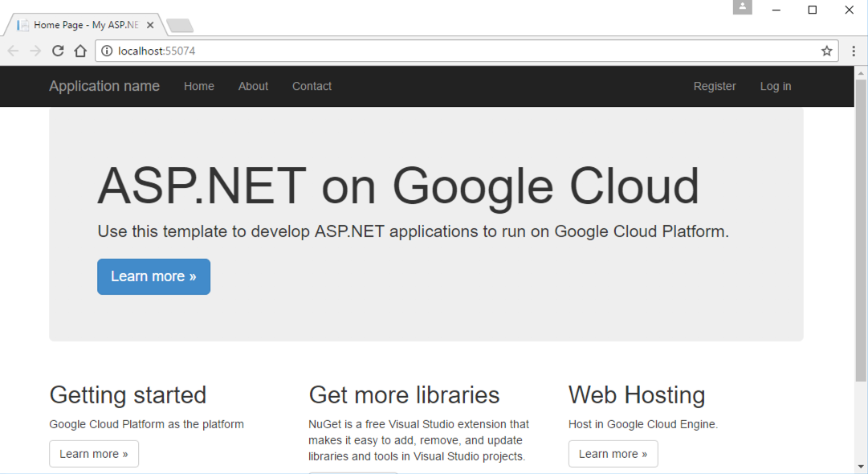Click the browser profile avatar icon
Viewport: 868px width, 474px height.
pos(742,7)
